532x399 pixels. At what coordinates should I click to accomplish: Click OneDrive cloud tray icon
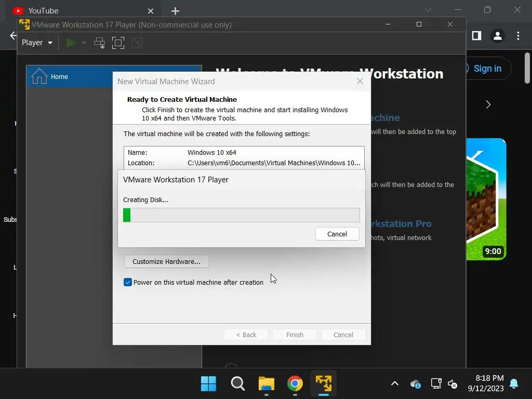[x=415, y=384]
